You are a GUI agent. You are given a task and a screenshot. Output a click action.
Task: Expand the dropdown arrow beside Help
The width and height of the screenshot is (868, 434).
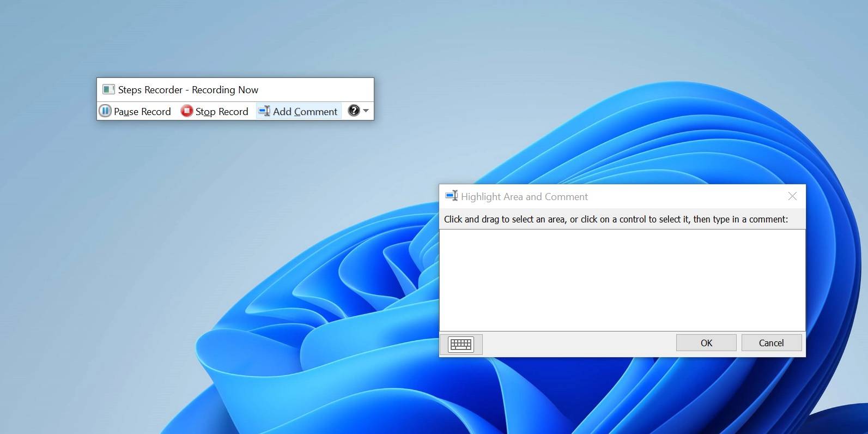click(x=366, y=111)
